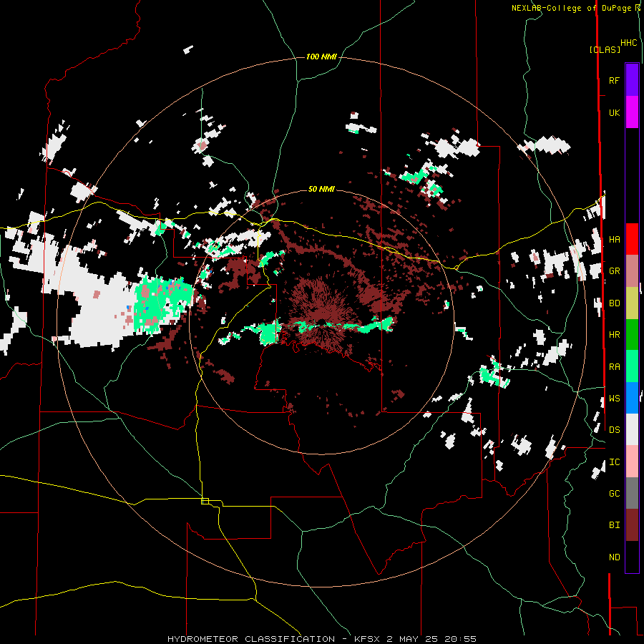Select the GR legend color block
Screen dimensions: 644x644
632,271
